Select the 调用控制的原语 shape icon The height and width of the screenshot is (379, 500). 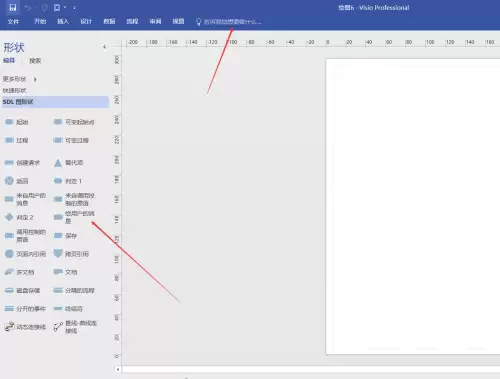point(9,236)
